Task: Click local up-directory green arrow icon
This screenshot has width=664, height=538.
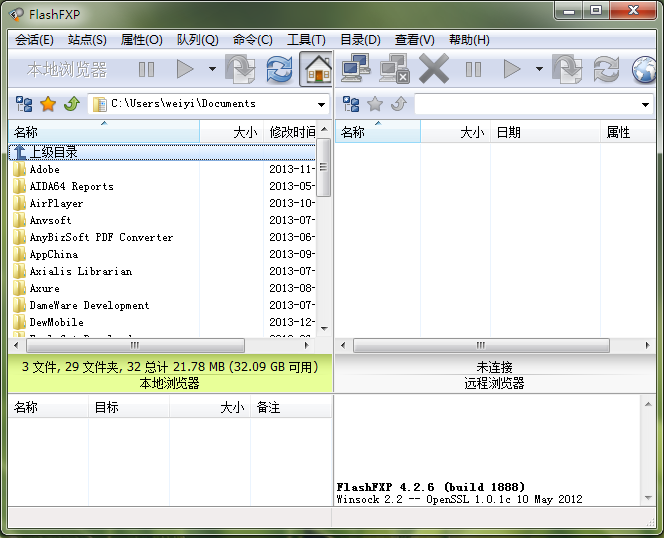Action: (x=72, y=103)
